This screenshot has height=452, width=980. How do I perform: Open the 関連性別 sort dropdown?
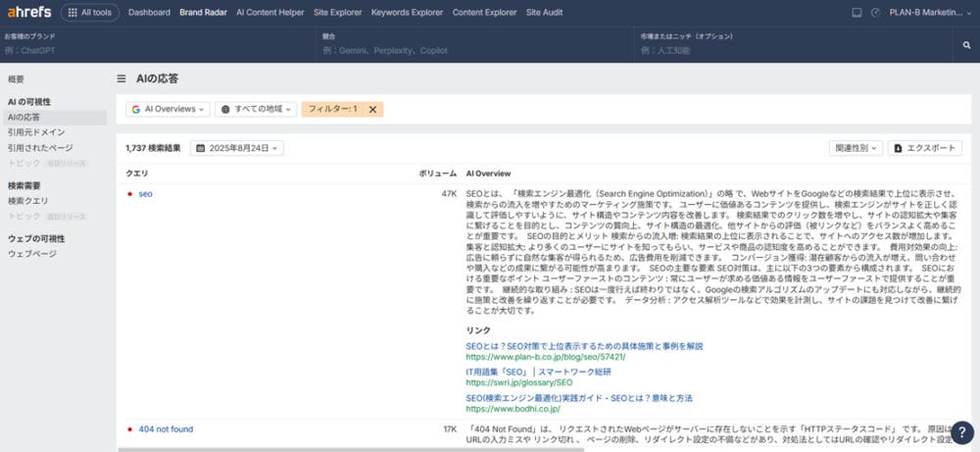(855, 148)
